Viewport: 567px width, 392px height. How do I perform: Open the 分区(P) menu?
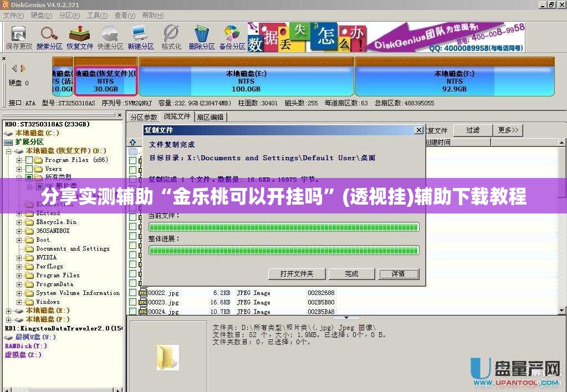(69, 16)
